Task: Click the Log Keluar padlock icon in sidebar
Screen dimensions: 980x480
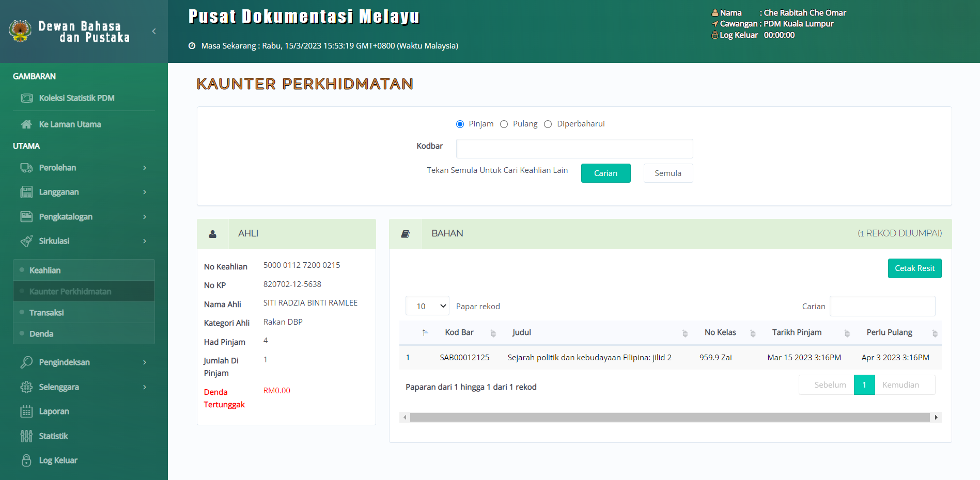Action: tap(26, 460)
